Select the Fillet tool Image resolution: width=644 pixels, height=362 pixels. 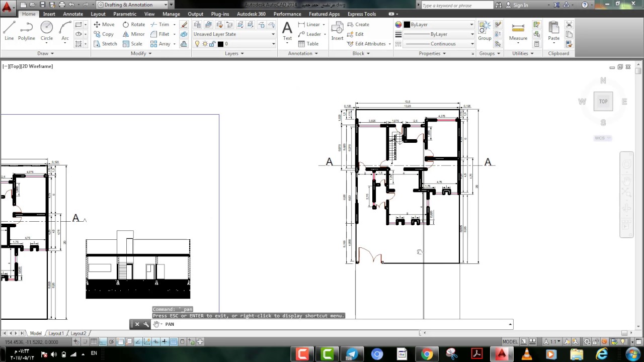coord(160,34)
